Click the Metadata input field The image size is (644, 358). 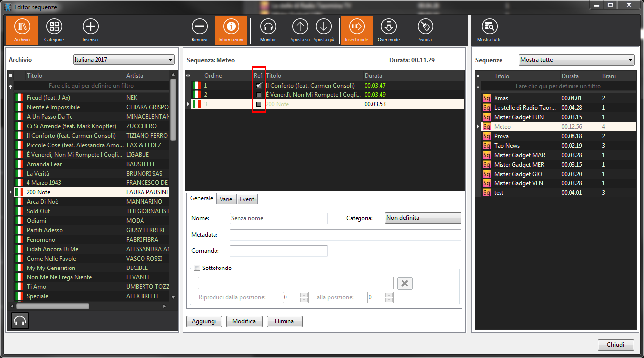346,235
